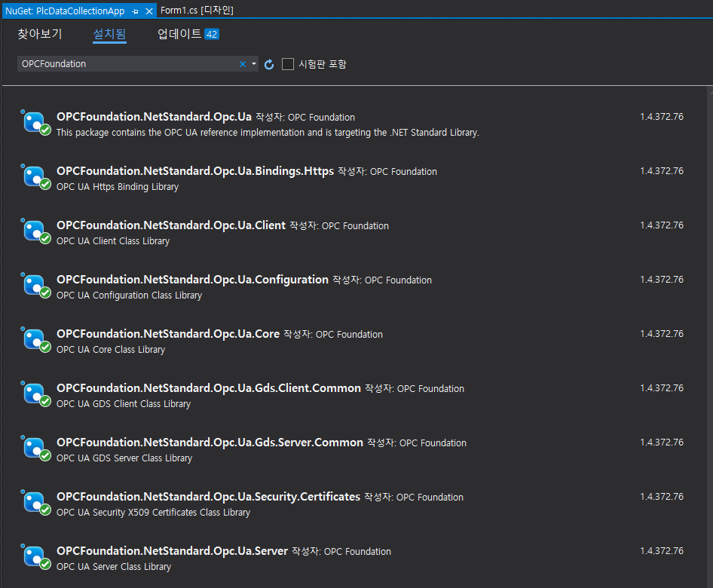Click version 1.4.372.76 of Bindings.Https row
The height and width of the screenshot is (588, 713).
pos(662,171)
